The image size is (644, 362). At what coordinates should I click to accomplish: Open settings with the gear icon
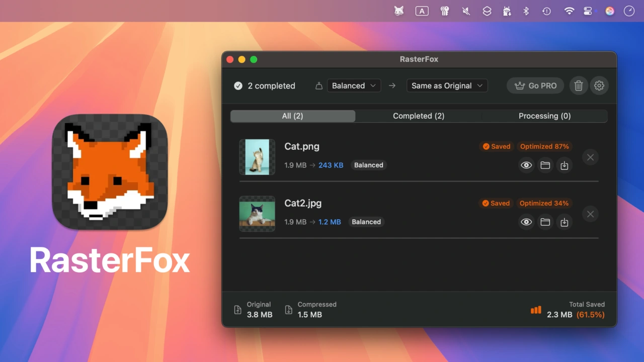pos(599,86)
